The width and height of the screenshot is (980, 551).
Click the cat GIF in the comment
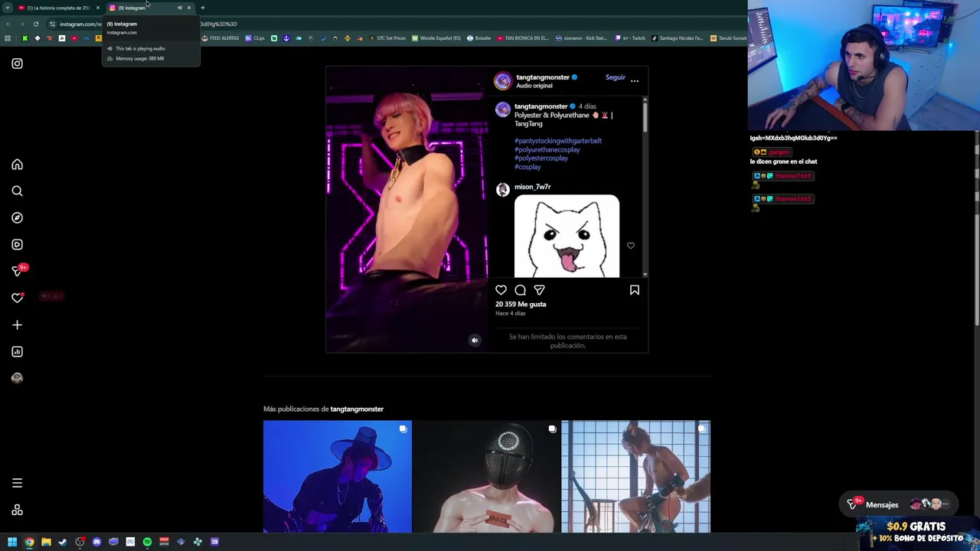pyautogui.click(x=567, y=236)
